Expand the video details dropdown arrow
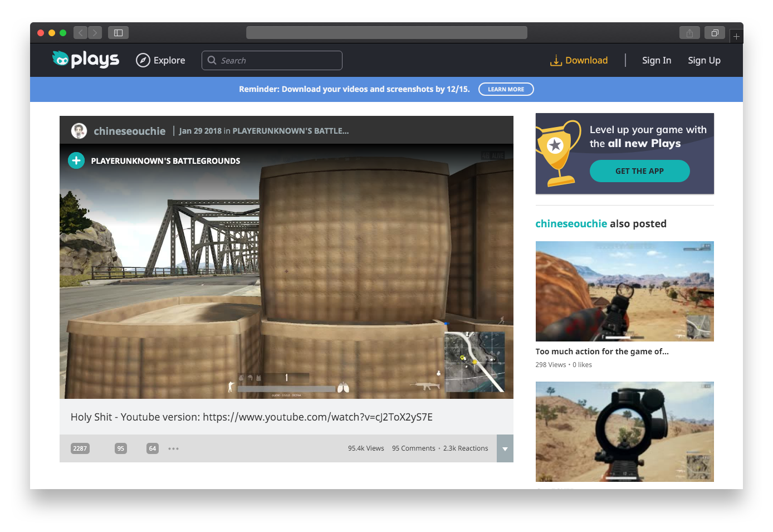 click(x=505, y=448)
